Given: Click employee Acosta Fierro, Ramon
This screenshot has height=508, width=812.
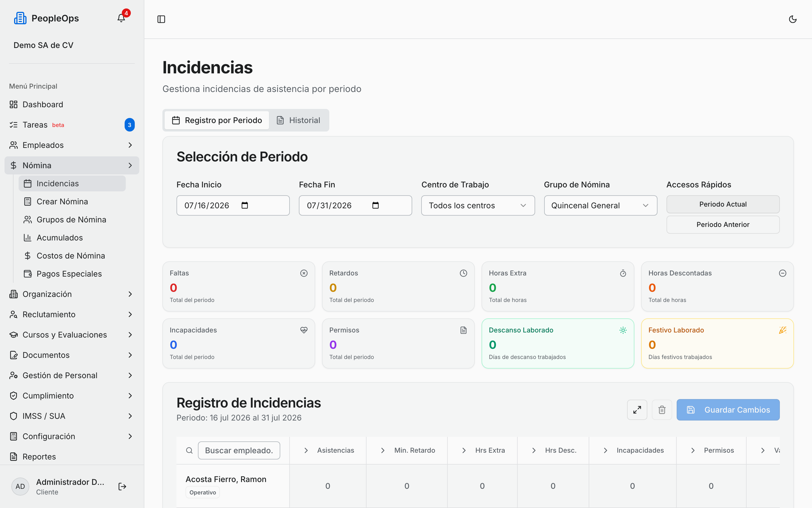Looking at the screenshot, I should (x=226, y=479).
